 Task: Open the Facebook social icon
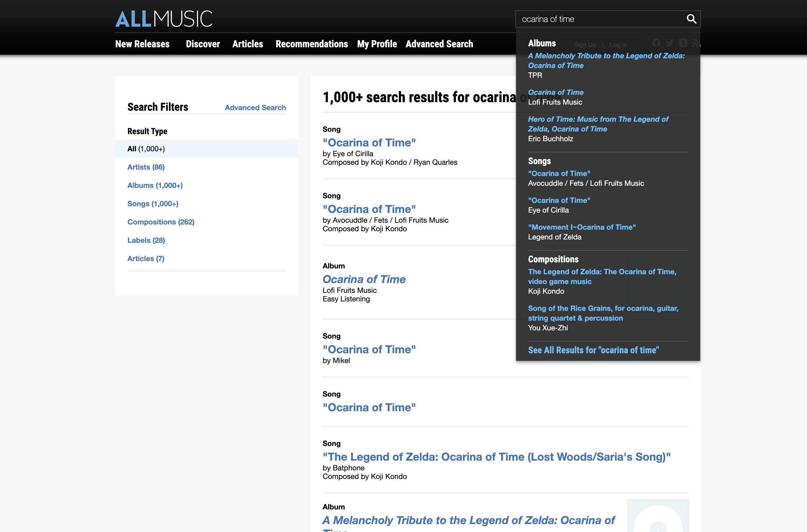tap(656, 43)
